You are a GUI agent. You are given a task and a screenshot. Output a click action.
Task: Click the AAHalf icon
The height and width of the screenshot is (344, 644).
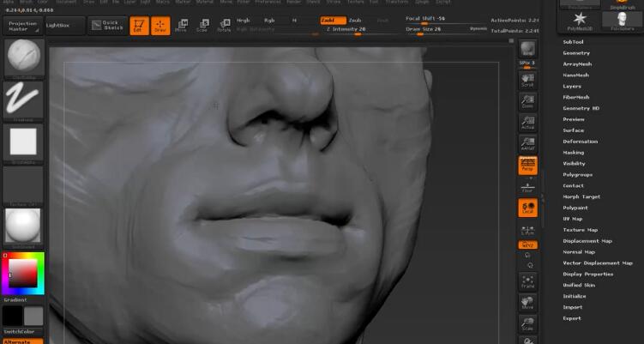(x=527, y=144)
